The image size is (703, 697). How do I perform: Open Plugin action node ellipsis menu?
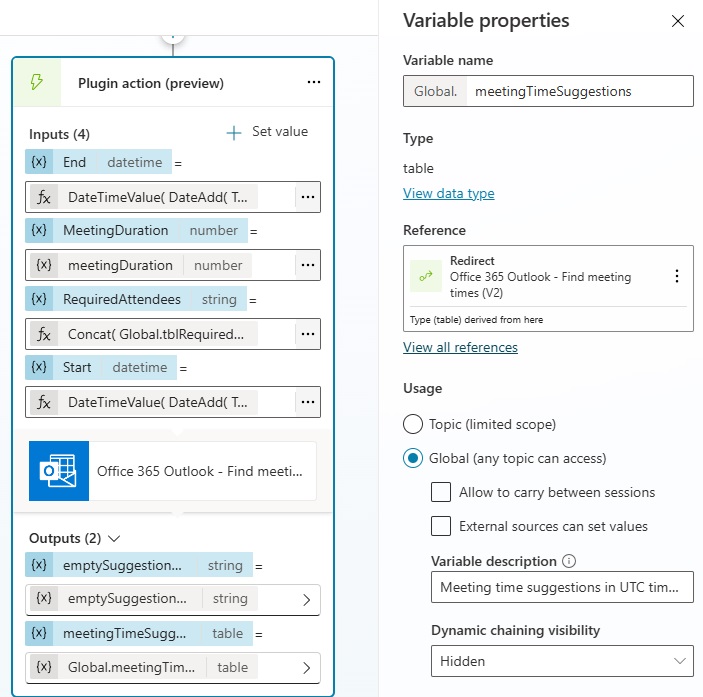pos(313,82)
